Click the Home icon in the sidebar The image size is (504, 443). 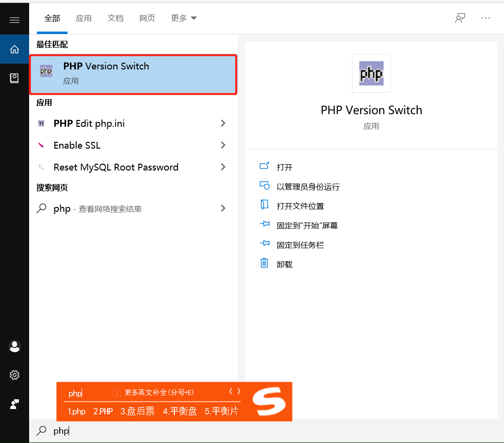point(15,49)
